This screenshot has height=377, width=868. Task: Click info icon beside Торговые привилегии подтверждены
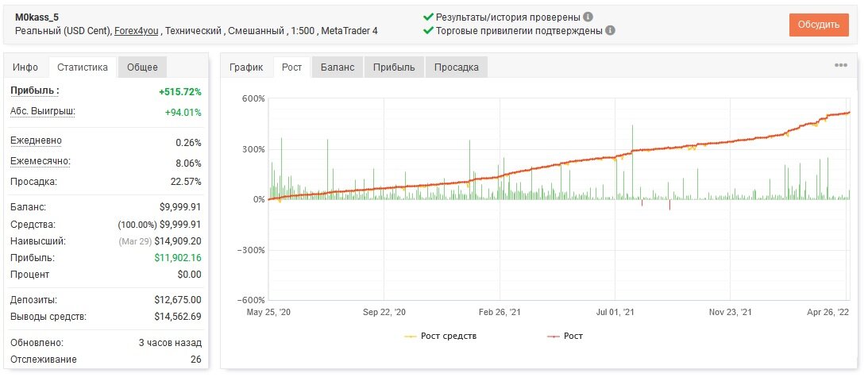(x=610, y=30)
